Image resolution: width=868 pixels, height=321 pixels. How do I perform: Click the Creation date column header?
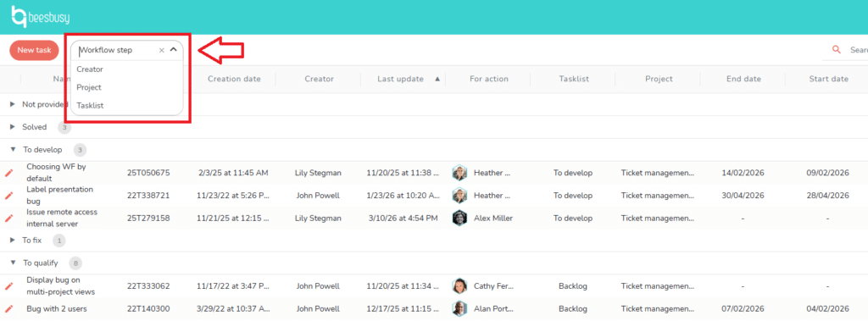(x=234, y=79)
